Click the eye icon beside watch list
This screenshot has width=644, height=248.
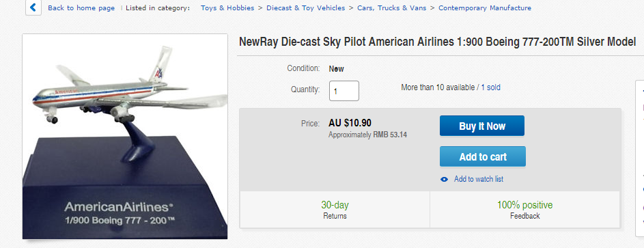click(444, 180)
